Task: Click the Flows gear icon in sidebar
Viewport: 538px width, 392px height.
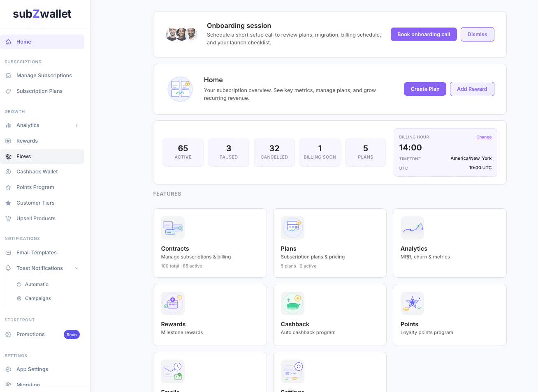Action: click(8, 157)
